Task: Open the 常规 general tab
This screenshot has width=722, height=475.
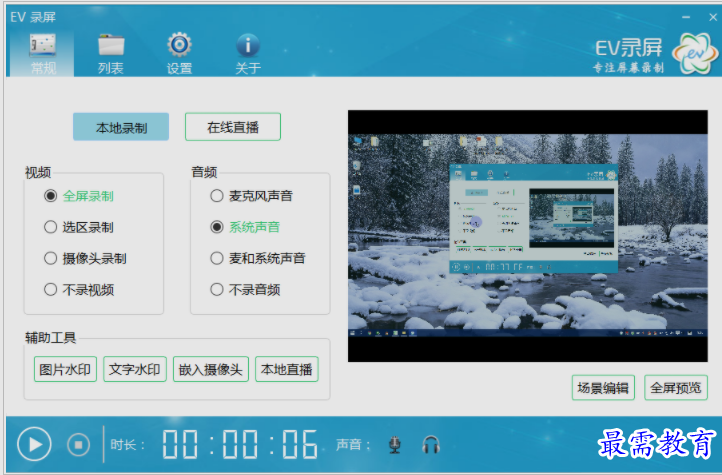Action: tap(43, 54)
